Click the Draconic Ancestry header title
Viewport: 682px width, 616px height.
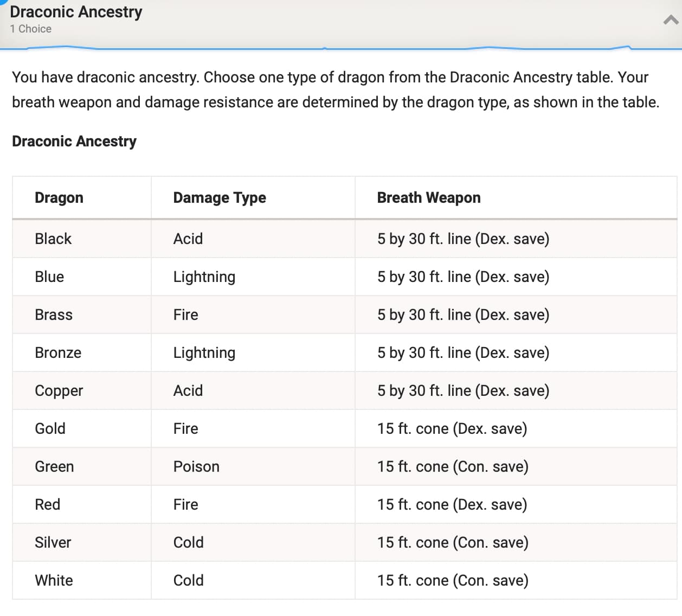pyautogui.click(x=76, y=11)
